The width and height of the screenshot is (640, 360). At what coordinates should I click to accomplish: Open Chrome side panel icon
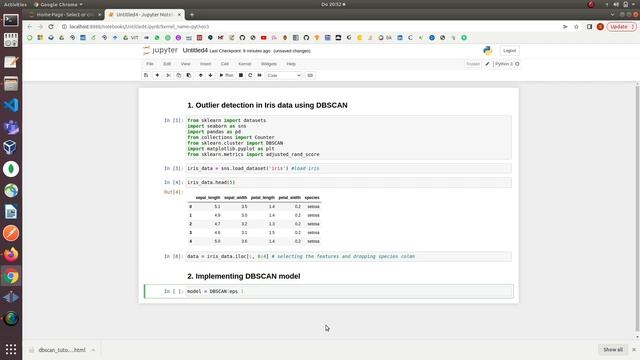click(589, 27)
